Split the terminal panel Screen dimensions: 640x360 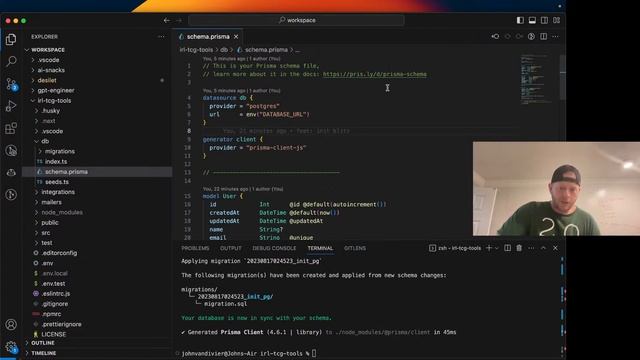point(507,248)
